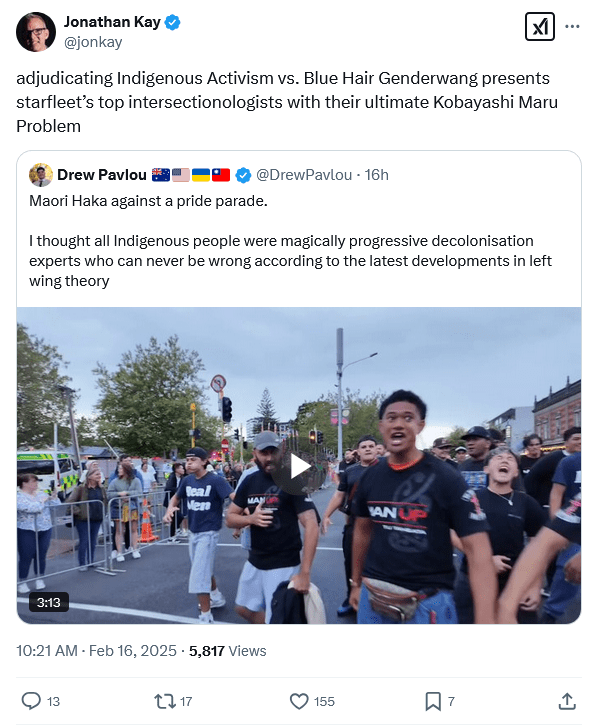The height and width of the screenshot is (725, 598).
Task: Click Jonathan Kay's profile picture
Action: (36, 32)
